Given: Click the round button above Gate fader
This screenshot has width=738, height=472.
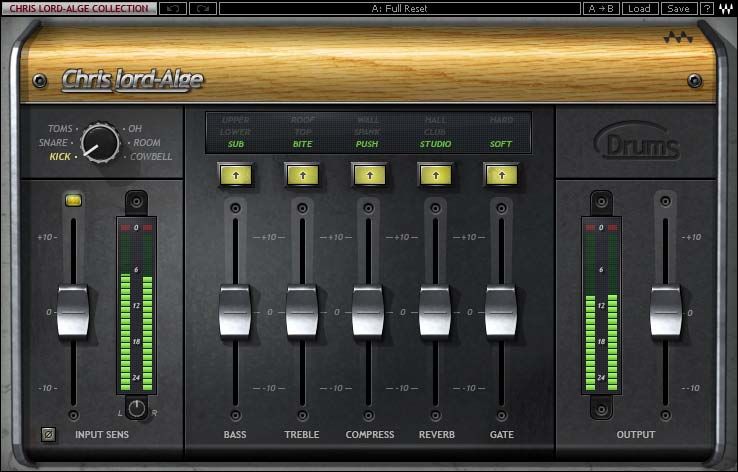Looking at the screenshot, I should pos(502,208).
